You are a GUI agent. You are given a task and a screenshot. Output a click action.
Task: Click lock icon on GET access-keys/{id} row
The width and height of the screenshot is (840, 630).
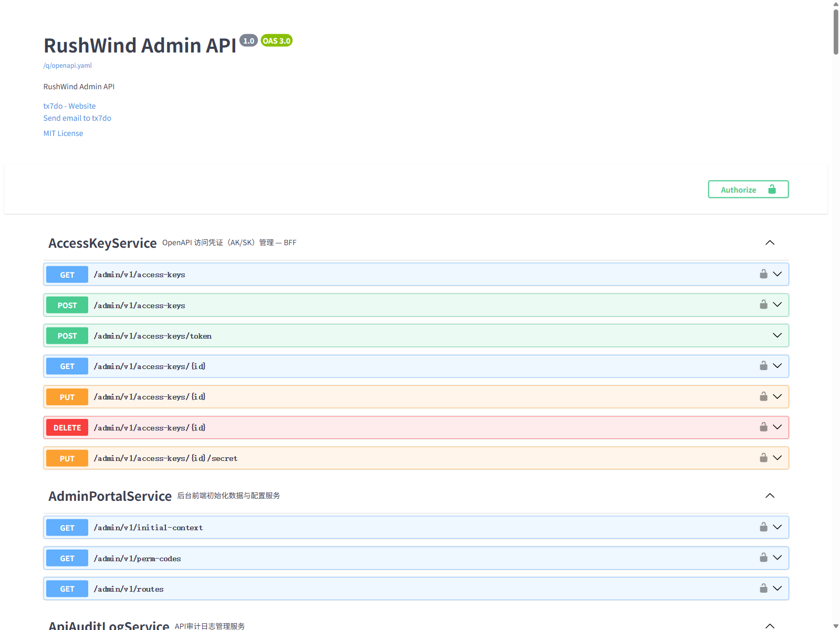point(763,365)
